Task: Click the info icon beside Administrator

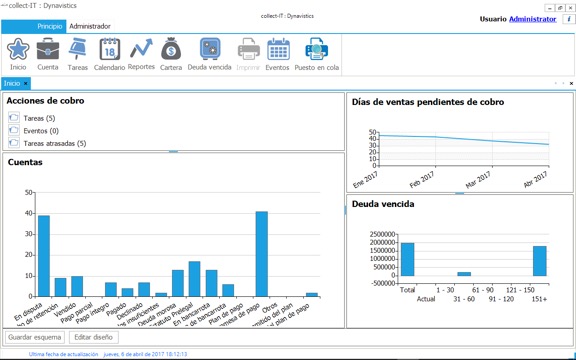Action: pos(568,19)
